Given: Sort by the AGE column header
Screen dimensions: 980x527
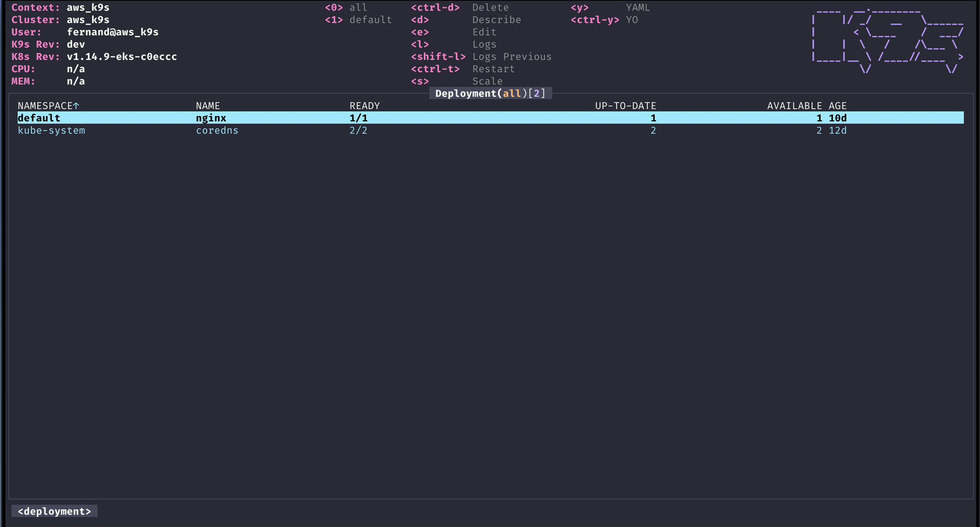Looking at the screenshot, I should click(x=838, y=106).
